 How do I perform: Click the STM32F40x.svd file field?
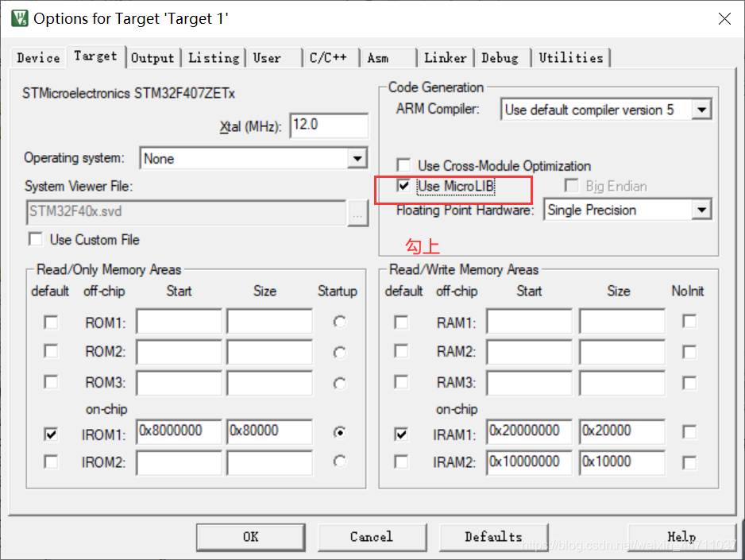click(x=186, y=212)
